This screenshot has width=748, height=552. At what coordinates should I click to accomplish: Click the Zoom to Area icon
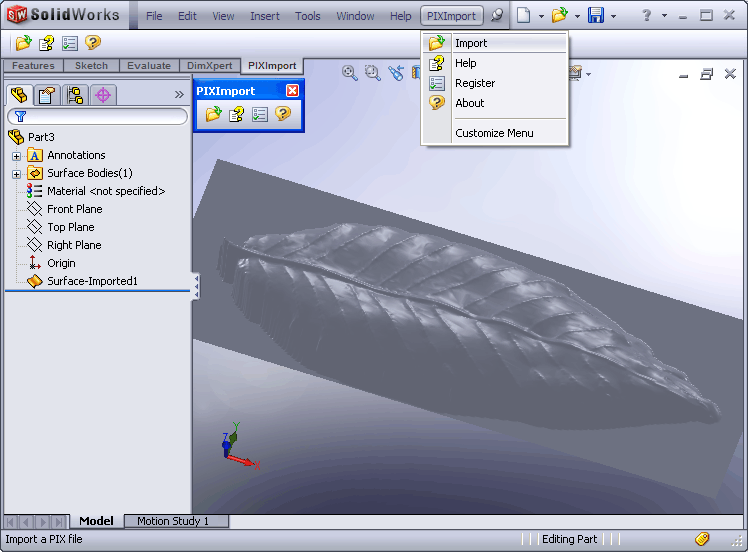(373, 73)
